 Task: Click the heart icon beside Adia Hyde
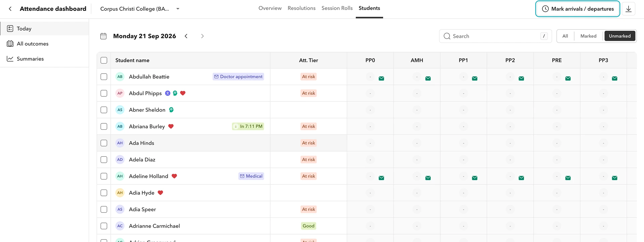pos(160,193)
